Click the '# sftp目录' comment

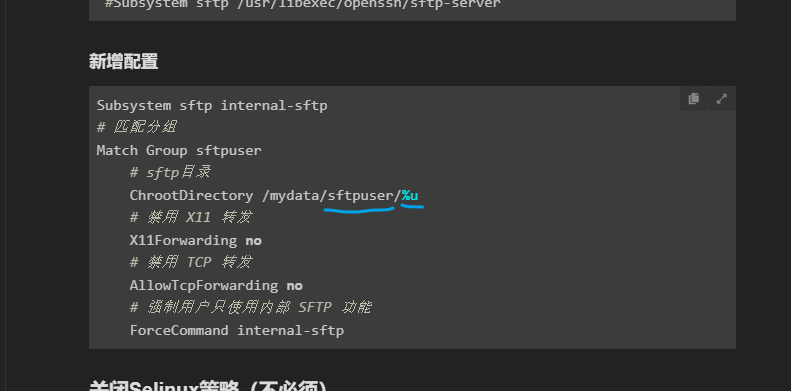coord(170,173)
